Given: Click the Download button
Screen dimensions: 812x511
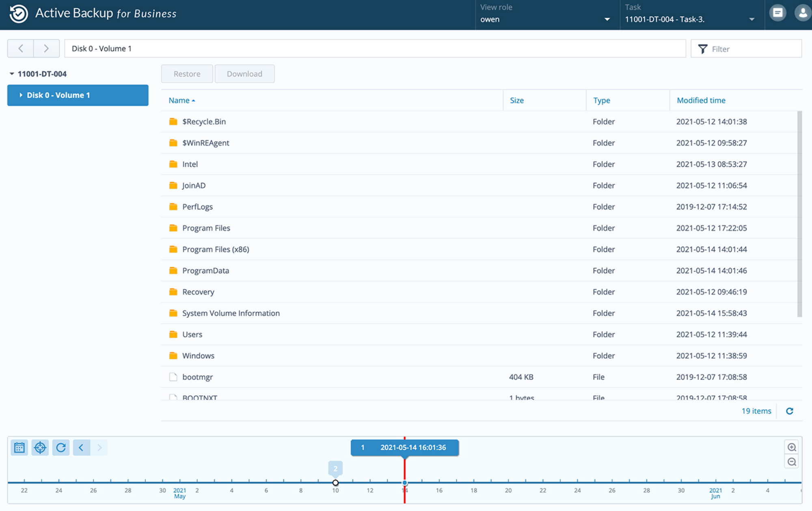Looking at the screenshot, I should (244, 74).
